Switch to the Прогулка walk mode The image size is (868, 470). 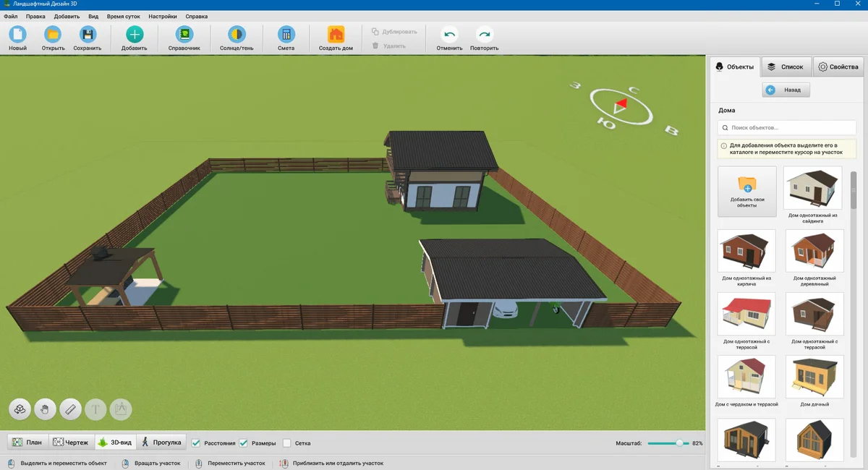tap(161, 443)
